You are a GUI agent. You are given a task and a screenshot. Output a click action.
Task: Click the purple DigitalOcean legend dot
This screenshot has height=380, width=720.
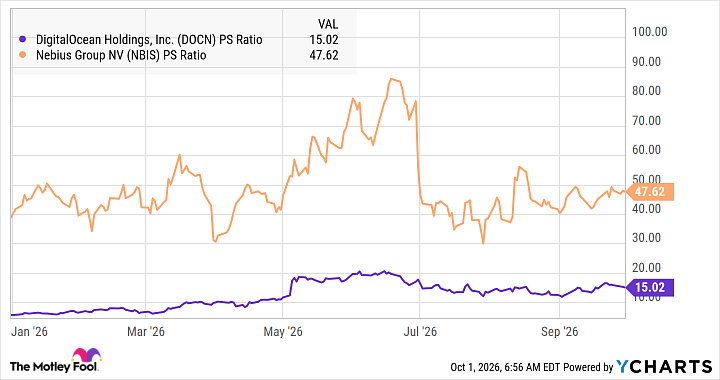(x=22, y=40)
